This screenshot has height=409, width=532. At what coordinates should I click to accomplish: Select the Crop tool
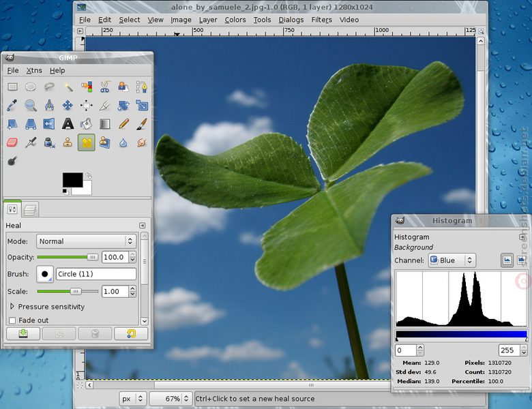[105, 106]
